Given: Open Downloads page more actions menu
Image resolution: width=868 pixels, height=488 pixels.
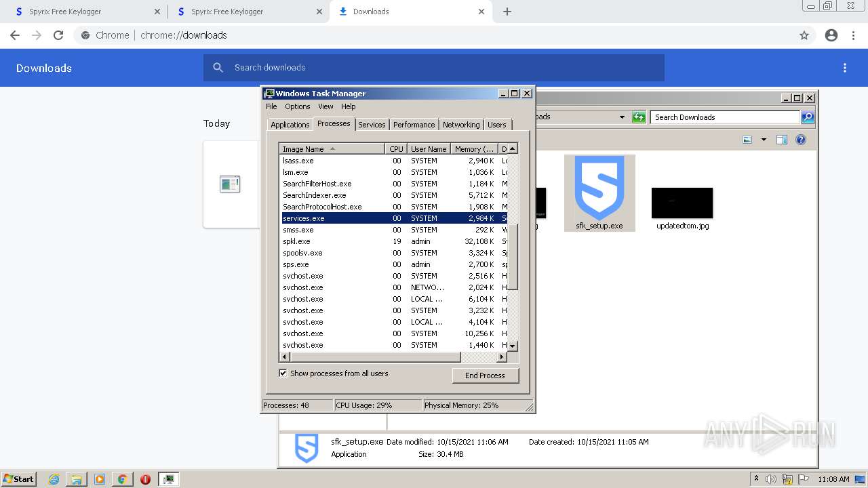Looking at the screenshot, I should click(845, 68).
